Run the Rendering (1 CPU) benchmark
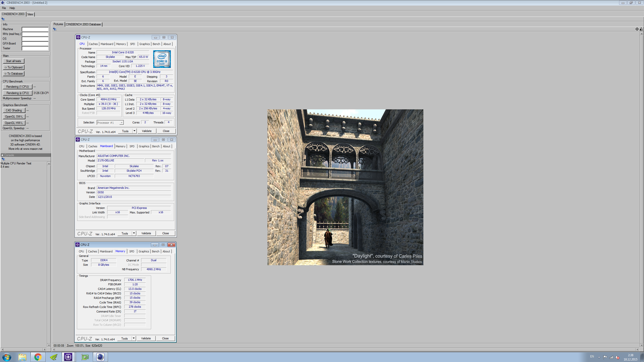 pos(18,87)
